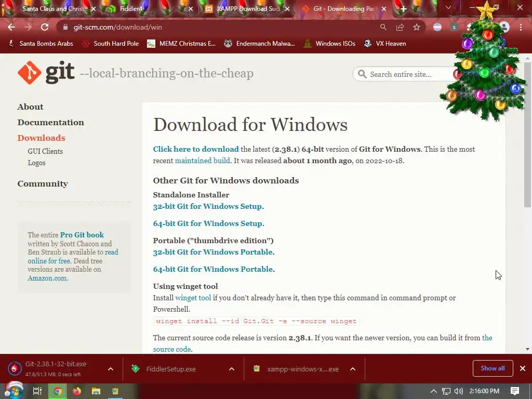Open Task View on the taskbar
Screen dimensions: 532x399
[37, 391]
